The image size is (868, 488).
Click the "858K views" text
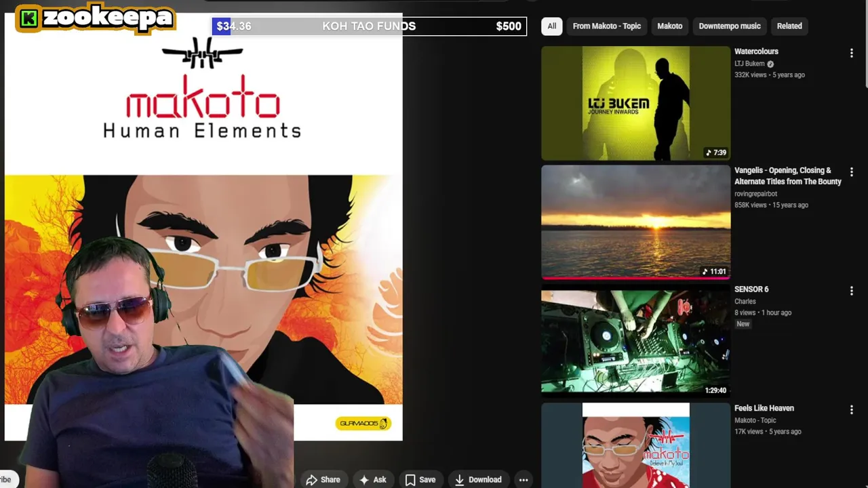(x=750, y=205)
